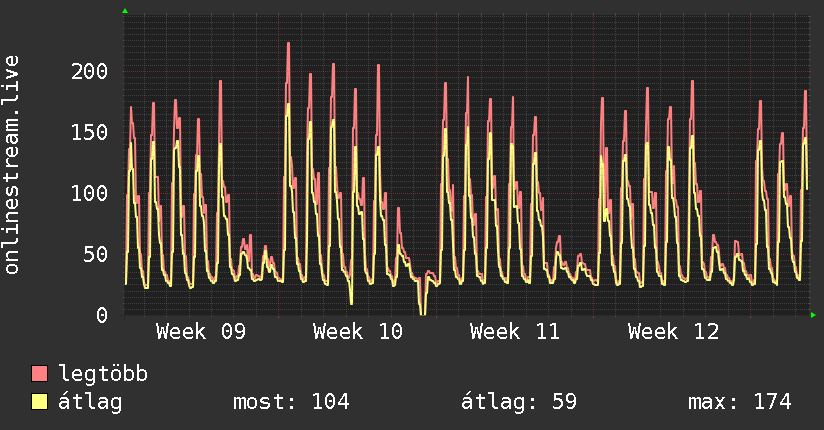Click the yellow dip to zero after Week 10
824x430 pixels.
[x=423, y=312]
